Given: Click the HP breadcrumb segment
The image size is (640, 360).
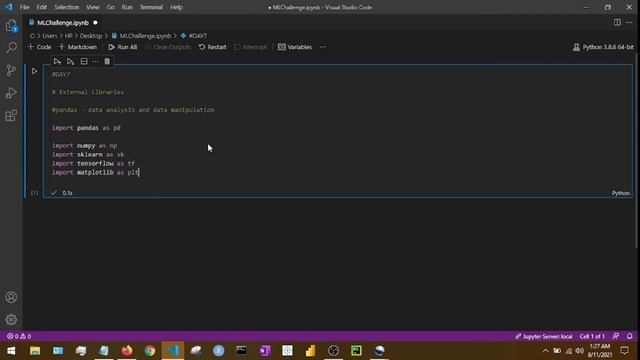Looking at the screenshot, I should (x=69, y=36).
